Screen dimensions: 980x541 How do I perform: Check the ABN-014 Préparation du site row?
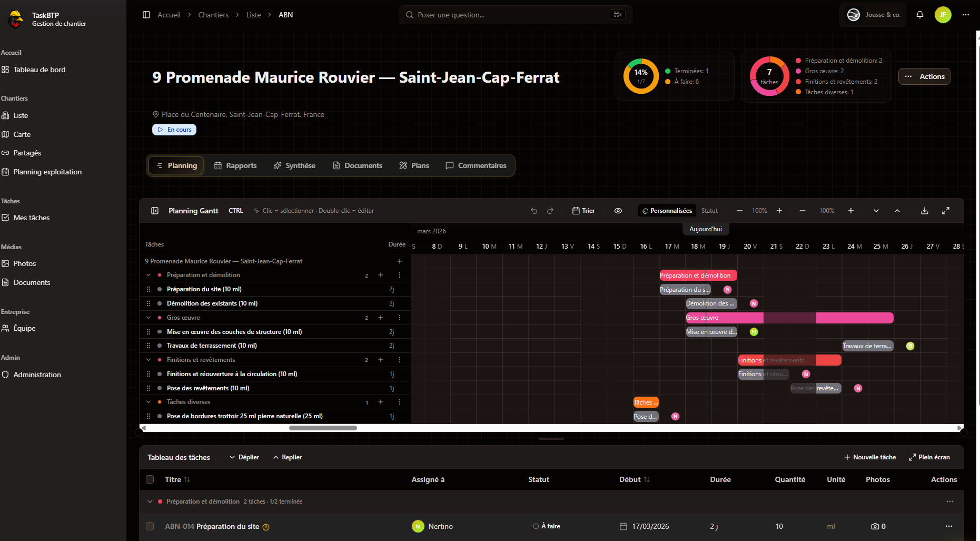(x=150, y=526)
